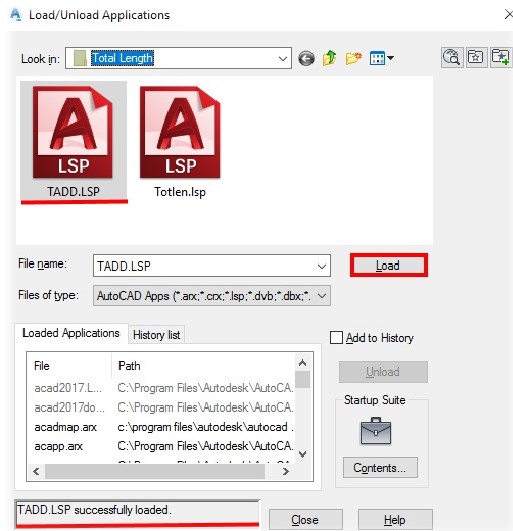Create a new folder icon
The width and height of the screenshot is (513, 531).
click(354, 58)
